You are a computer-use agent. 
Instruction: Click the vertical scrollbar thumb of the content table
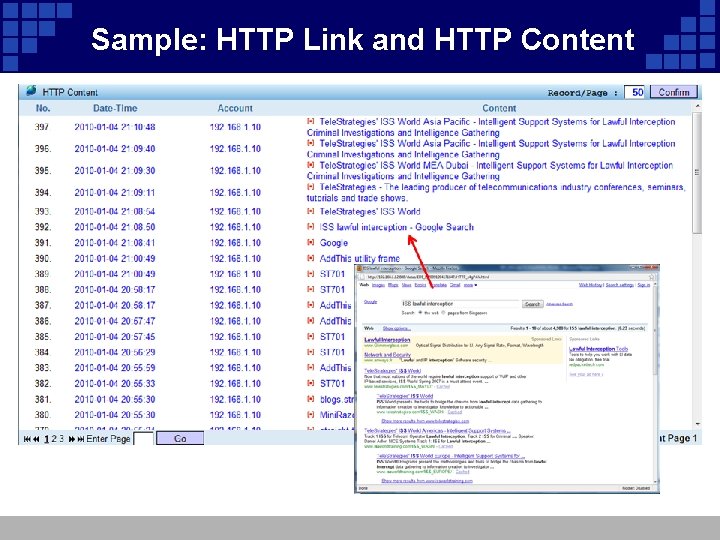coord(697,172)
